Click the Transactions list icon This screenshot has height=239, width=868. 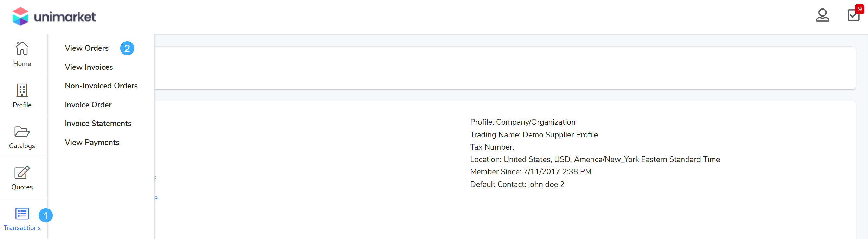(x=22, y=214)
